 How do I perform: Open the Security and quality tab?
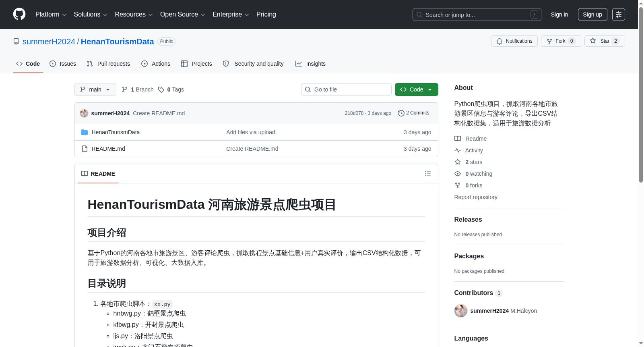tap(253, 64)
